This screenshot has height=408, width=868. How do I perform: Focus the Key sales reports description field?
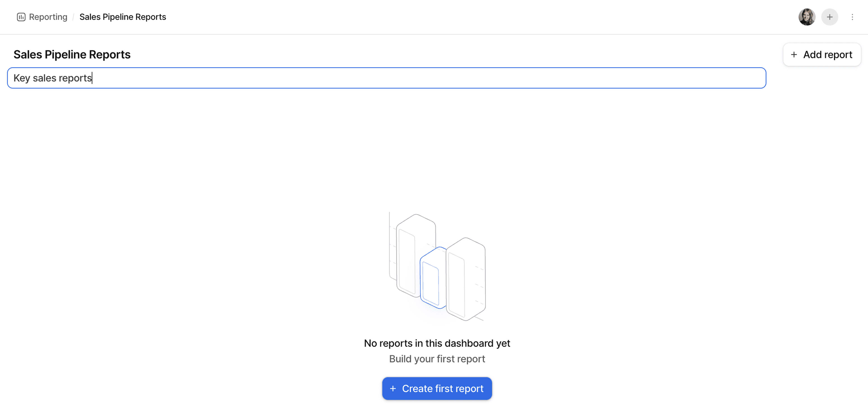pos(386,78)
